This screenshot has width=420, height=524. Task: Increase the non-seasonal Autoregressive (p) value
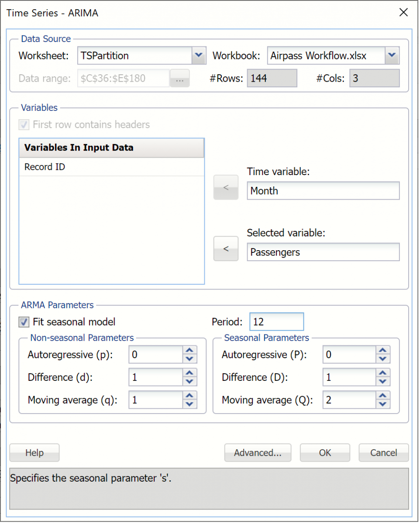[x=189, y=350]
